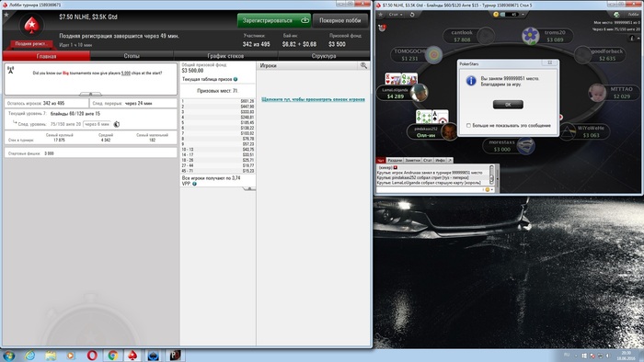644x362 pixels.
Task: Click the bot/mascot icon at table top-left
Action: 383,28
